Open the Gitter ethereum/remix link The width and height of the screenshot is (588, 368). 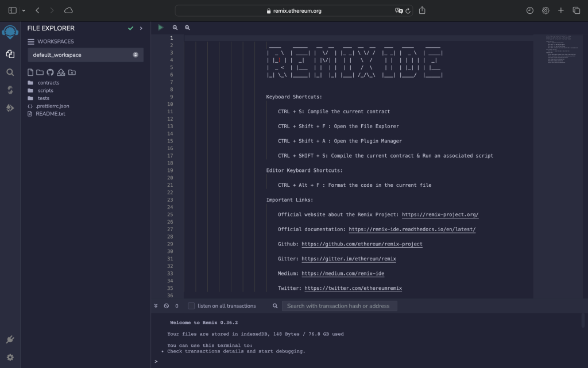click(x=349, y=259)
